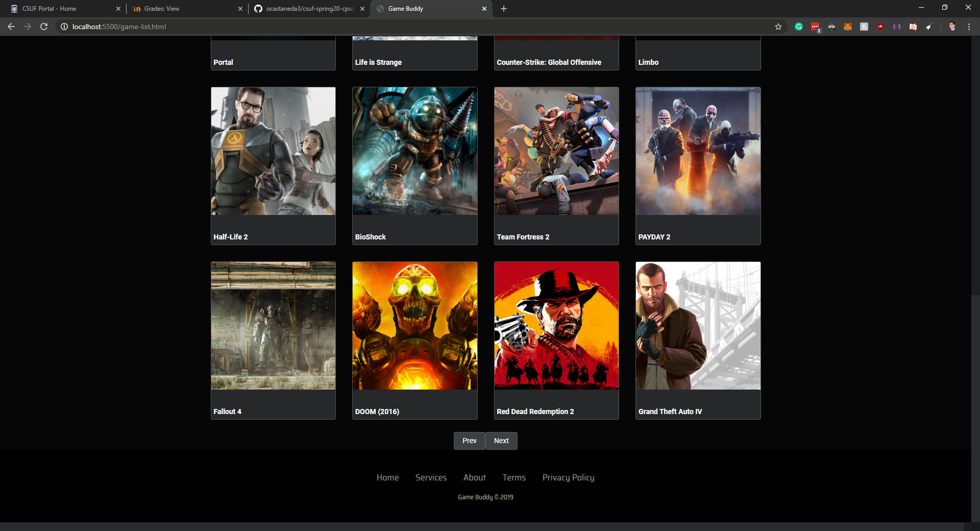The width and height of the screenshot is (980, 531).
Task: Click the Services link in the footer
Action: pos(431,477)
